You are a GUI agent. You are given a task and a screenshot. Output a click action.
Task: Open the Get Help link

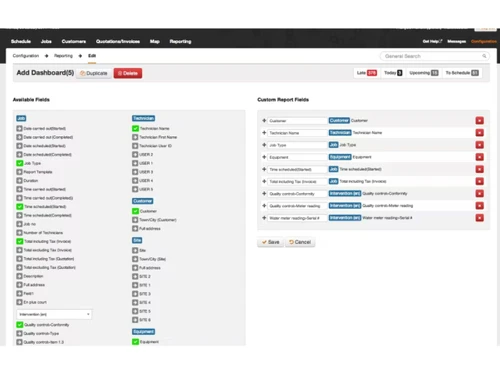[432, 41]
